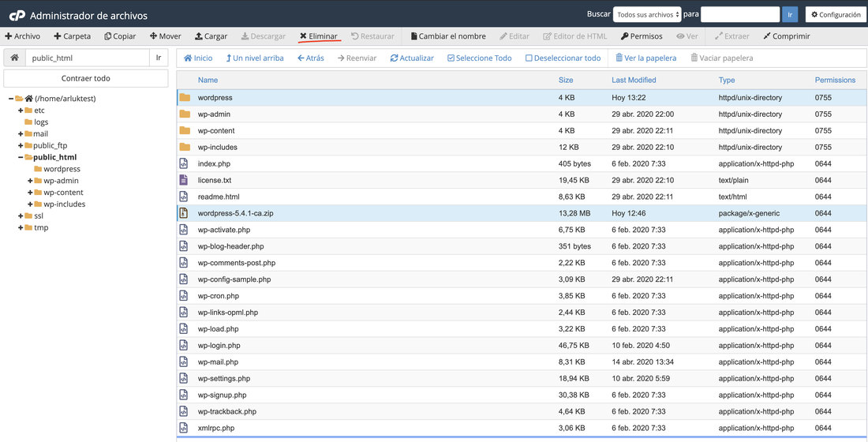Click the cPanel logo icon
The height and width of the screenshot is (442, 868).
(17, 16)
